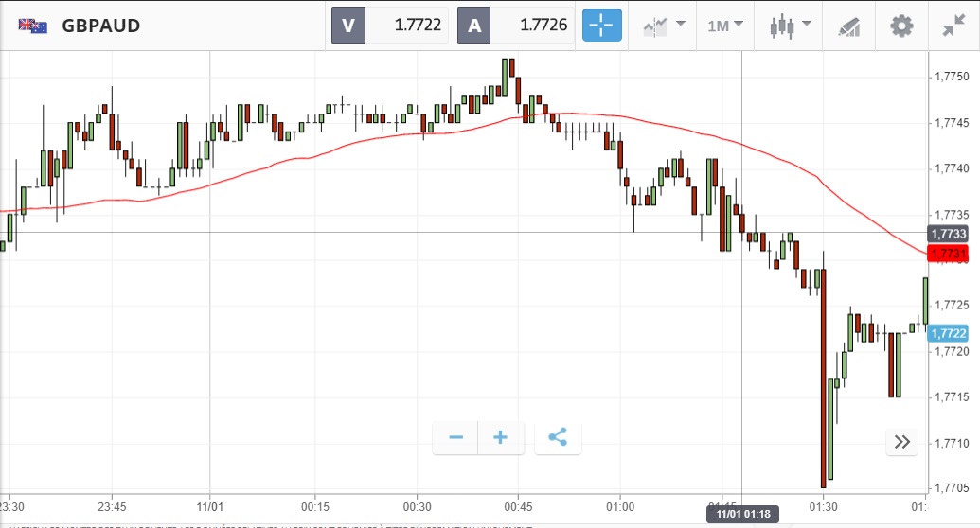The width and height of the screenshot is (980, 528).
Task: Click the collapse chart arrows icon
Action: (953, 26)
